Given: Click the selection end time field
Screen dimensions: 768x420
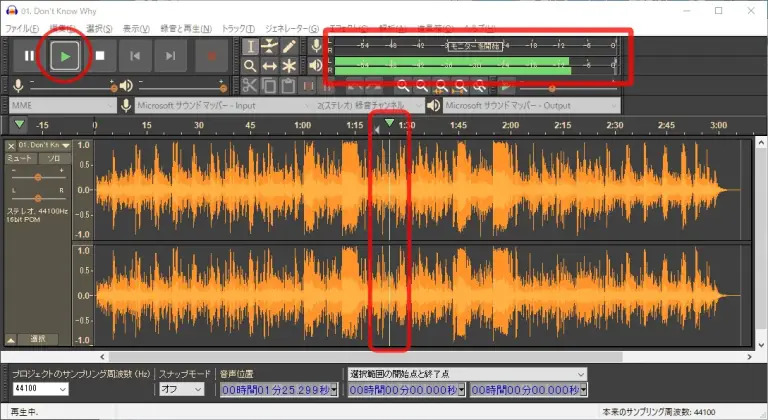Looking at the screenshot, I should point(526,390).
